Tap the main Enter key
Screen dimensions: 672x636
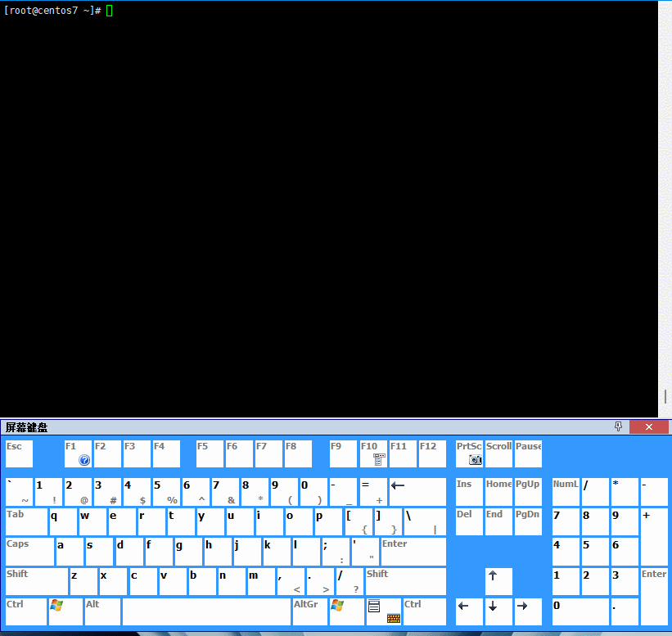[x=413, y=552]
